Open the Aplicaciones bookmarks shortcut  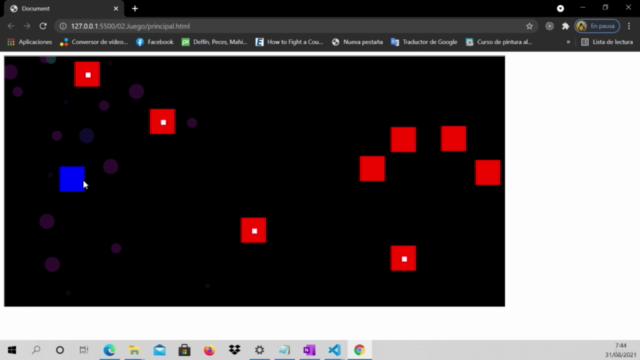coord(30,42)
